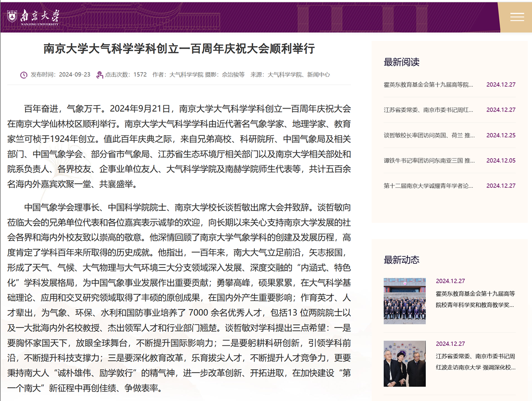Click the clock icon beside 发布时间
Image resolution: width=532 pixels, height=401 pixels.
coord(24,75)
